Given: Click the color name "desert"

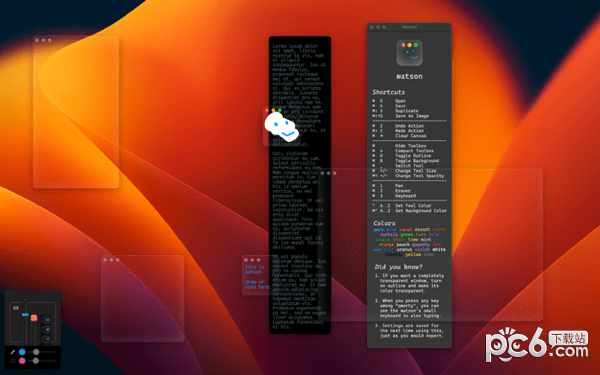Looking at the screenshot, I should [422, 230].
